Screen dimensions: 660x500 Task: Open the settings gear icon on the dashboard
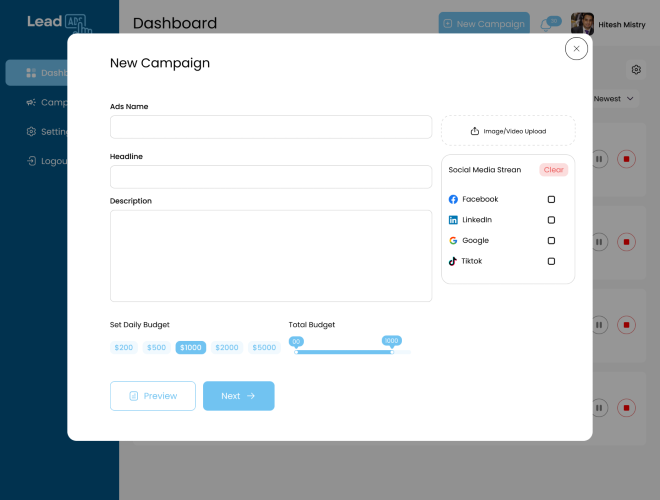[x=636, y=69]
